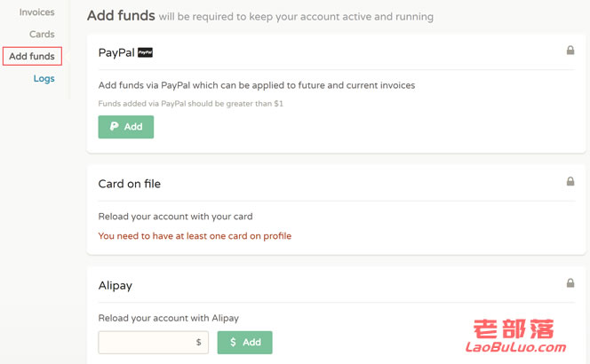Click the green Alipay Add button
The image size is (590, 364).
[x=245, y=342]
